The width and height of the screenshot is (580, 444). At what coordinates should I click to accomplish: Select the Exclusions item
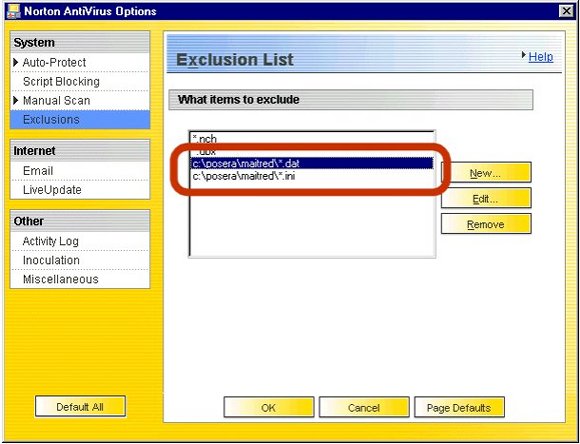[x=80, y=120]
